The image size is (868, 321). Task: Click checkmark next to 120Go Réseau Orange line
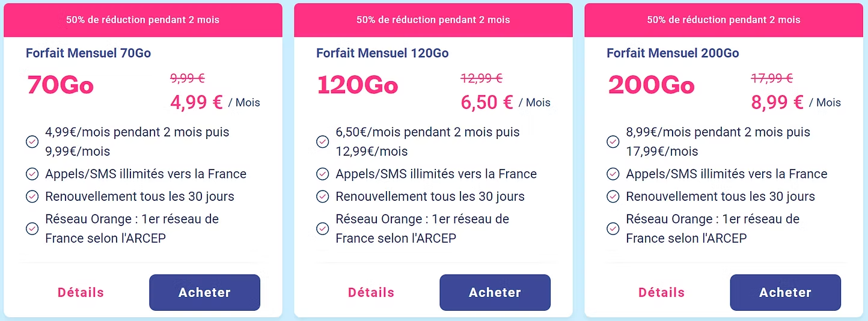coord(323,228)
